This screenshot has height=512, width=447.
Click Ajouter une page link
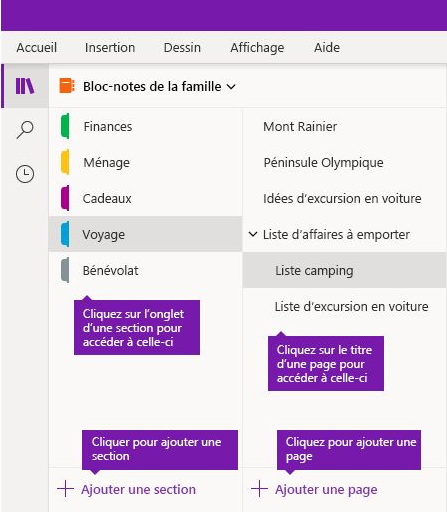tap(326, 490)
